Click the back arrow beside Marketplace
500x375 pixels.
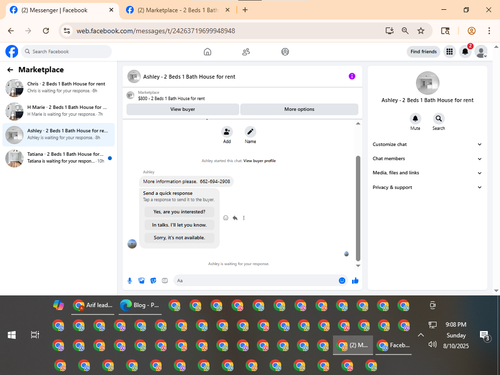tap(10, 70)
